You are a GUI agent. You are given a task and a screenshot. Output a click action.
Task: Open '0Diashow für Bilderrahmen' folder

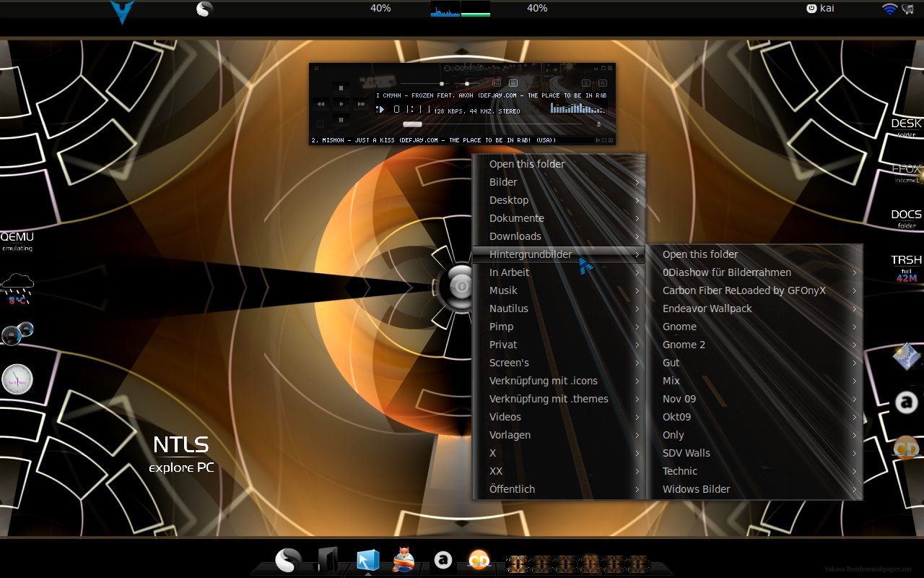click(x=754, y=272)
